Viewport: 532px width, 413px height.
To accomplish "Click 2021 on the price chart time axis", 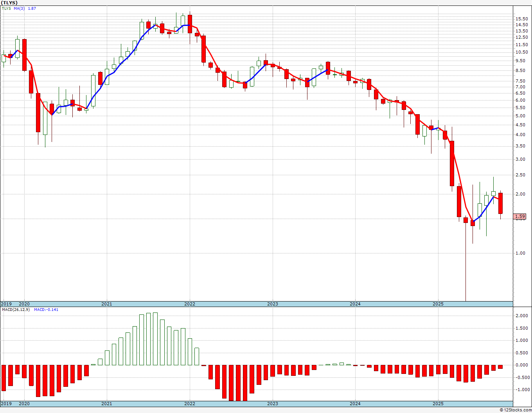I will click(107, 304).
